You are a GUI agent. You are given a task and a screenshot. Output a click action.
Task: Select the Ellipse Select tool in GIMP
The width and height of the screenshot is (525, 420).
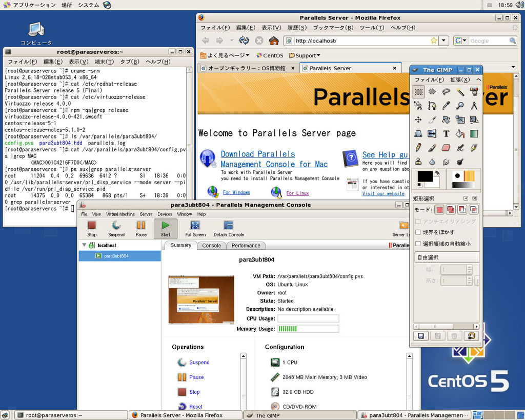pos(432,91)
